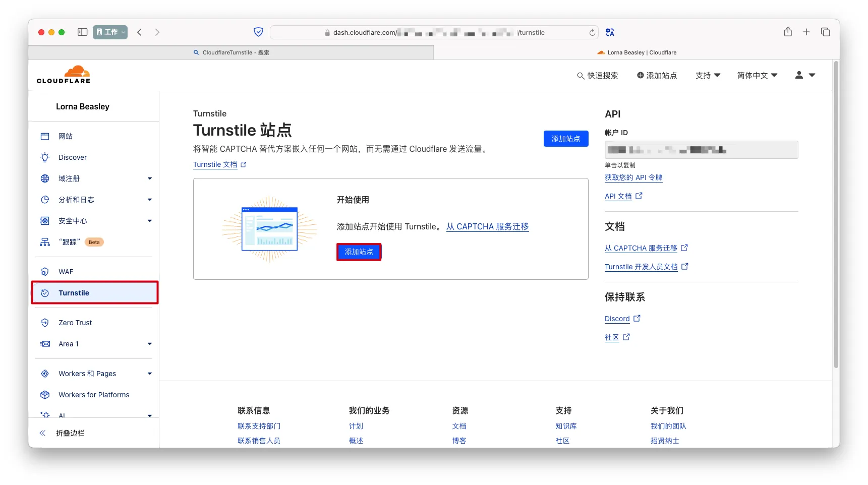Click the Zero Trust icon

45,323
